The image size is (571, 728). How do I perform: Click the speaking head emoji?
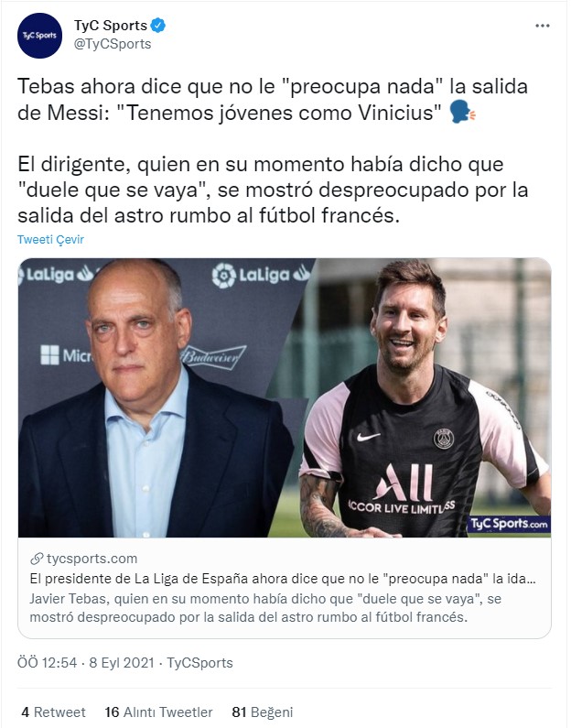[463, 113]
